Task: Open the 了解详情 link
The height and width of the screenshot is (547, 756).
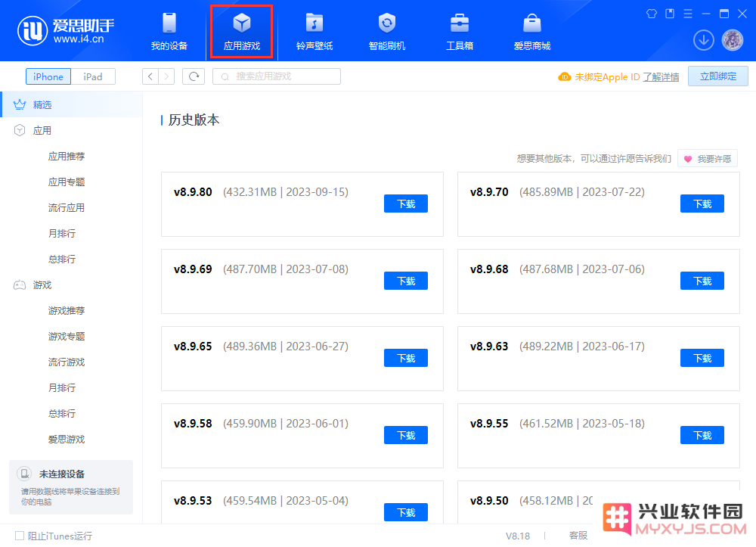Action: [661, 76]
